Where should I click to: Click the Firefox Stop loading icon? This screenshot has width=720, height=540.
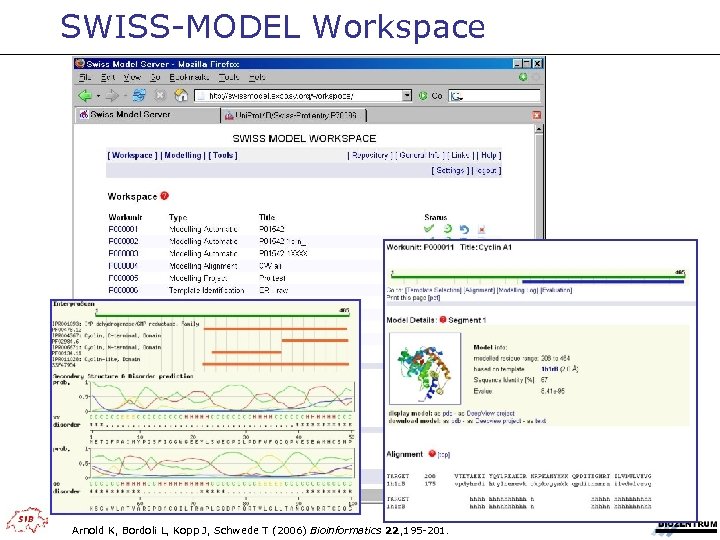click(x=160, y=96)
